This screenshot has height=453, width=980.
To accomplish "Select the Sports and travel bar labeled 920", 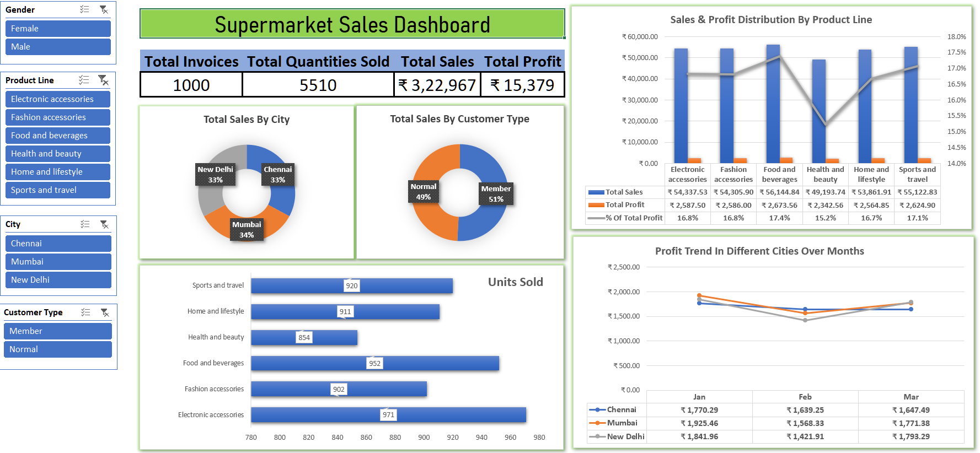I will click(x=352, y=285).
